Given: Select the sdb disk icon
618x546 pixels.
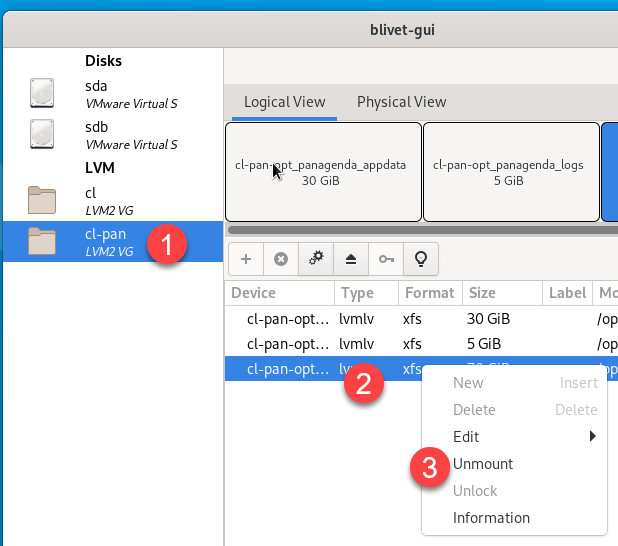Looking at the screenshot, I should pyautogui.click(x=42, y=134).
